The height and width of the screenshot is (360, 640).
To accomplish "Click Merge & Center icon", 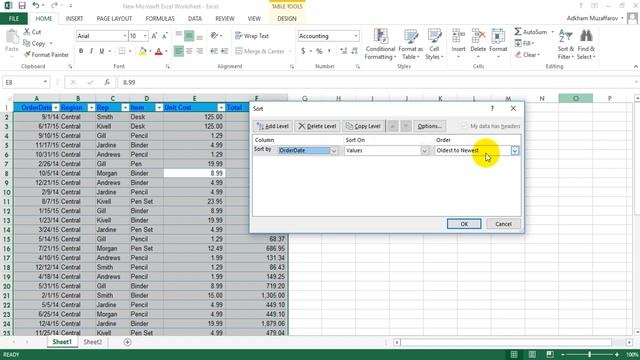I will [239, 51].
